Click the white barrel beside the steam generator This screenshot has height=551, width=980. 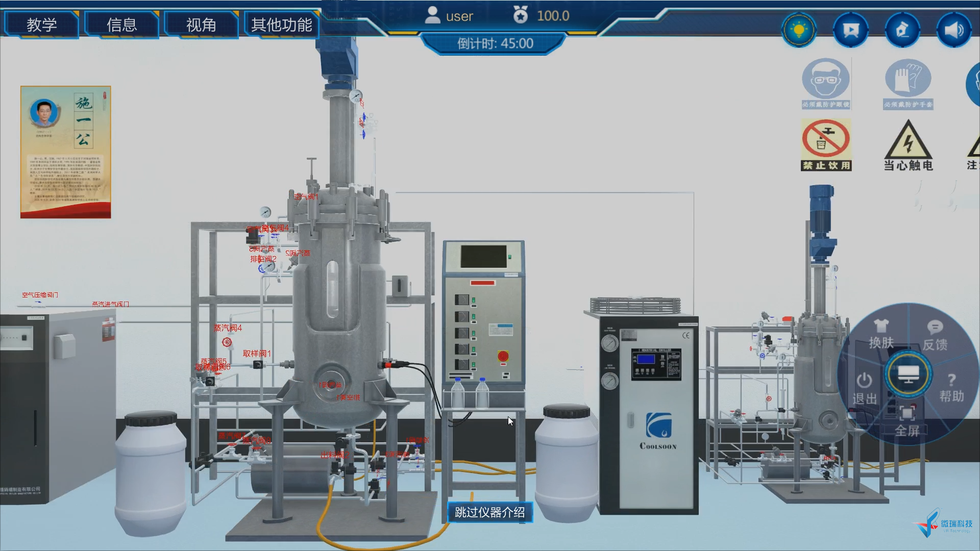click(150, 473)
